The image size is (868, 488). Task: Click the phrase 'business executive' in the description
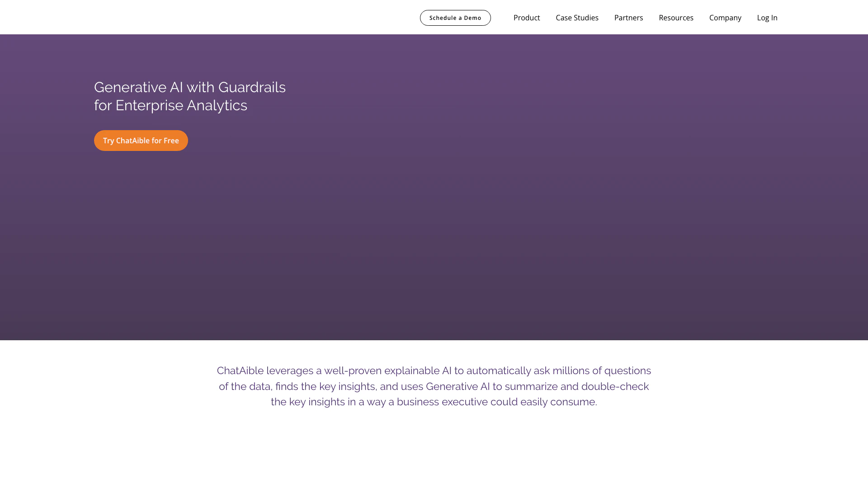click(442, 402)
